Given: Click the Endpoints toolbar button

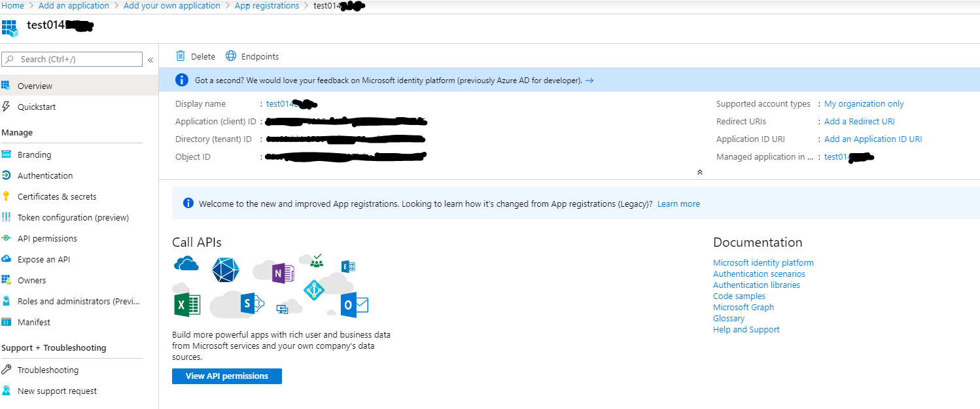Looking at the screenshot, I should click(x=253, y=56).
